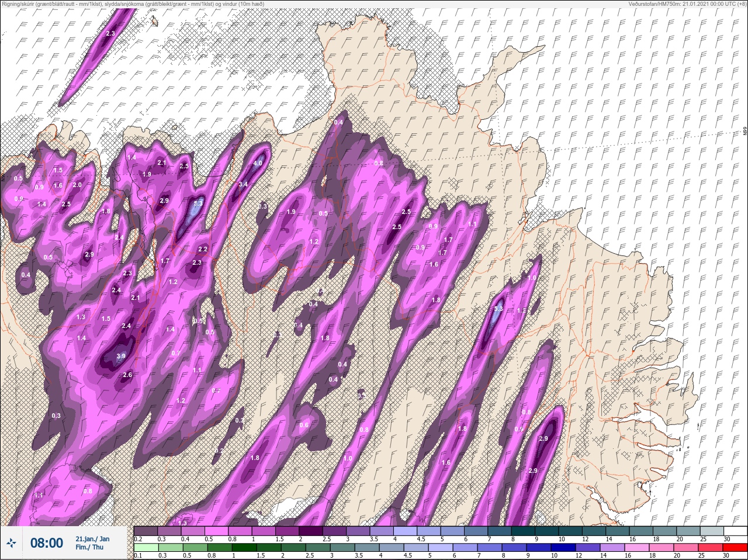Screen dimensions: 748x560
Task: Click the 3.9 precipitation value on map
Action: coord(121,356)
